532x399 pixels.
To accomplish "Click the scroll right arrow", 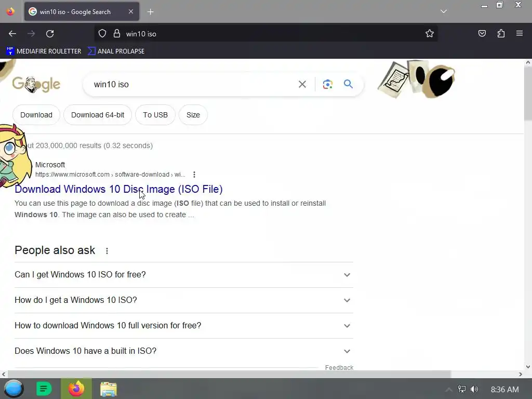I will (x=521, y=374).
